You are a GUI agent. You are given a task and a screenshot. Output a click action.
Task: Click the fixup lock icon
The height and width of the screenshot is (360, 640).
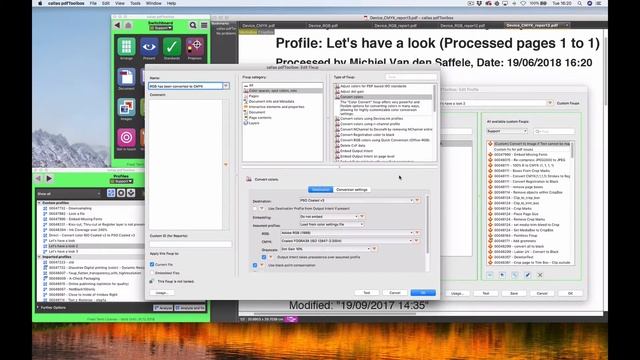click(x=151, y=281)
